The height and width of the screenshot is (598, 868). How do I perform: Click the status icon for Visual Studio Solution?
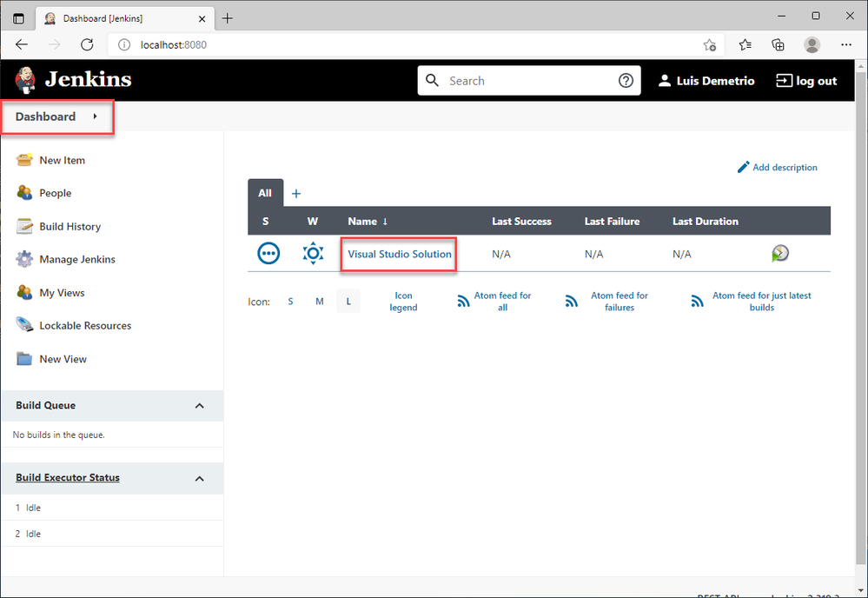click(268, 254)
